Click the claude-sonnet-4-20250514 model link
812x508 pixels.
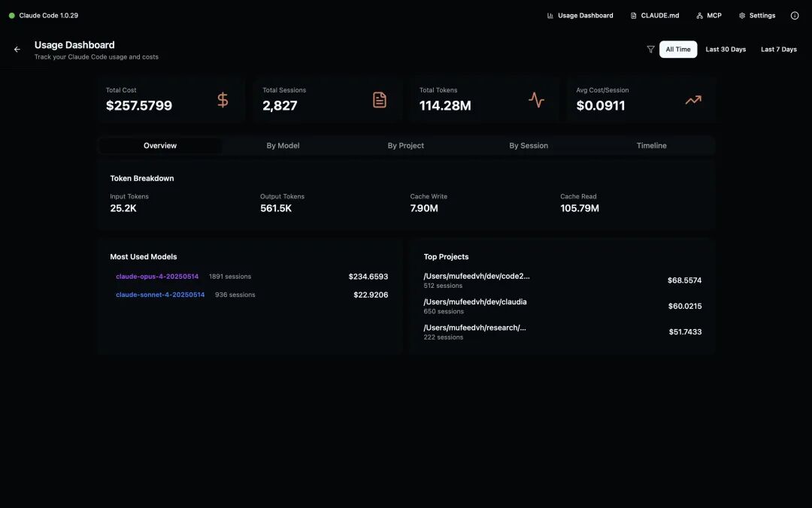[160, 294]
